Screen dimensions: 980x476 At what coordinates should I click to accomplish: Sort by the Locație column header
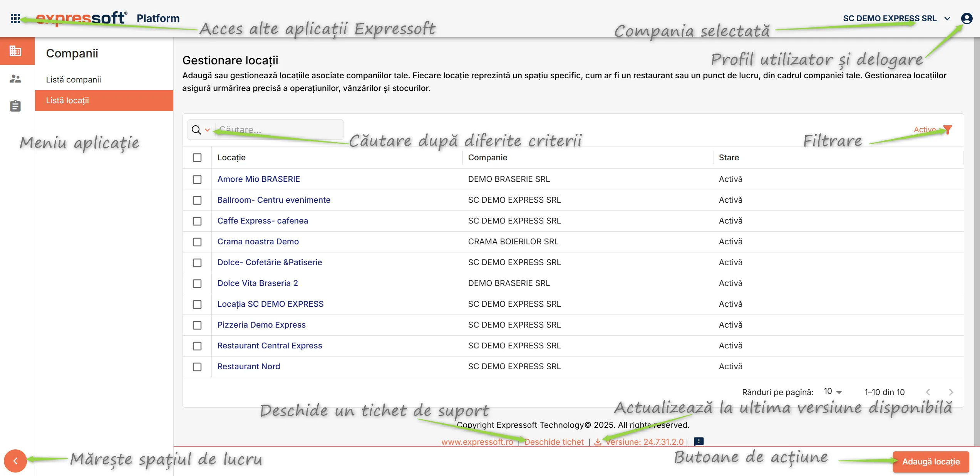point(231,158)
